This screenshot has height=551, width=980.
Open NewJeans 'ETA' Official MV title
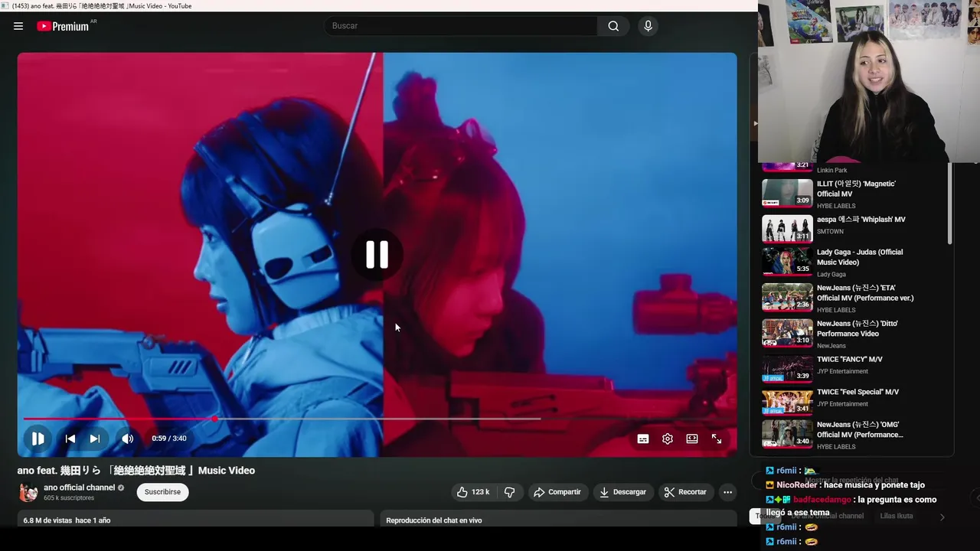point(865,293)
